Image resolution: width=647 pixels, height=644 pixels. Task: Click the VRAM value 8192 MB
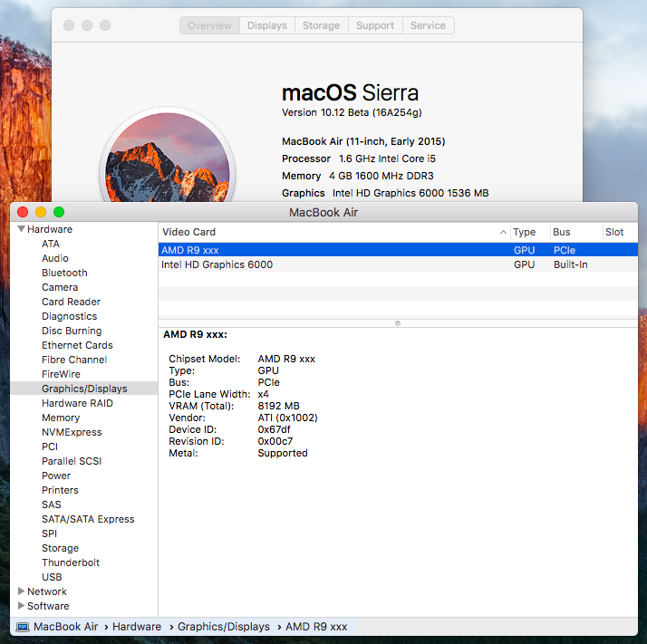[278, 406]
